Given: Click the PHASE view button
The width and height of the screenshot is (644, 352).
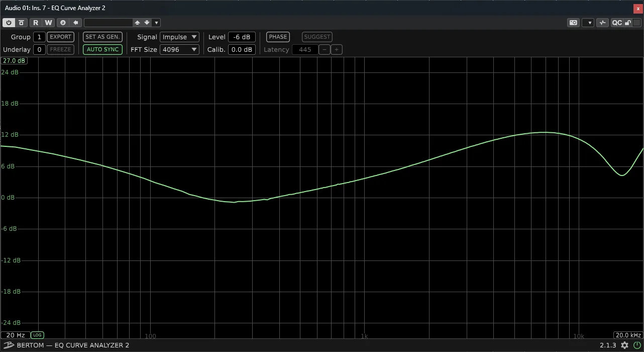Looking at the screenshot, I should point(278,37).
